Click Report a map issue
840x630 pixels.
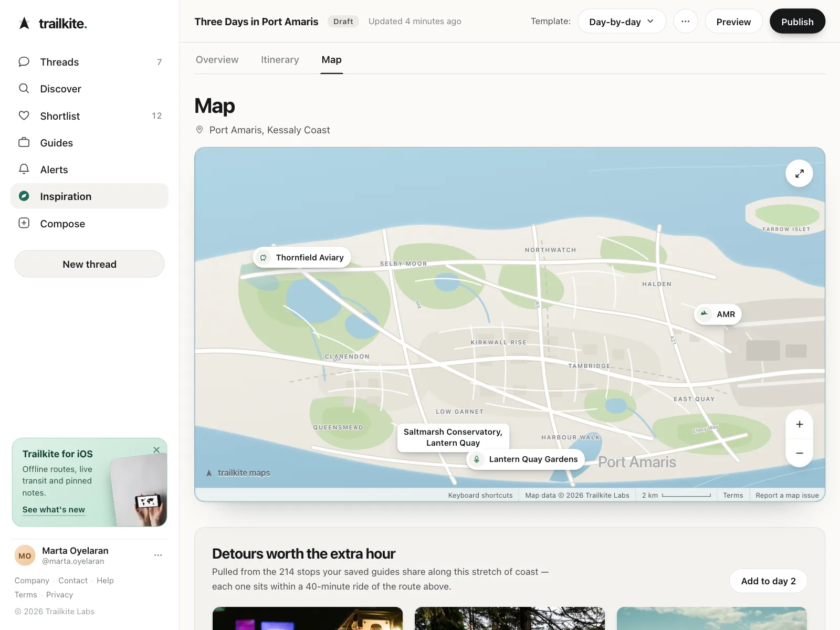787,495
